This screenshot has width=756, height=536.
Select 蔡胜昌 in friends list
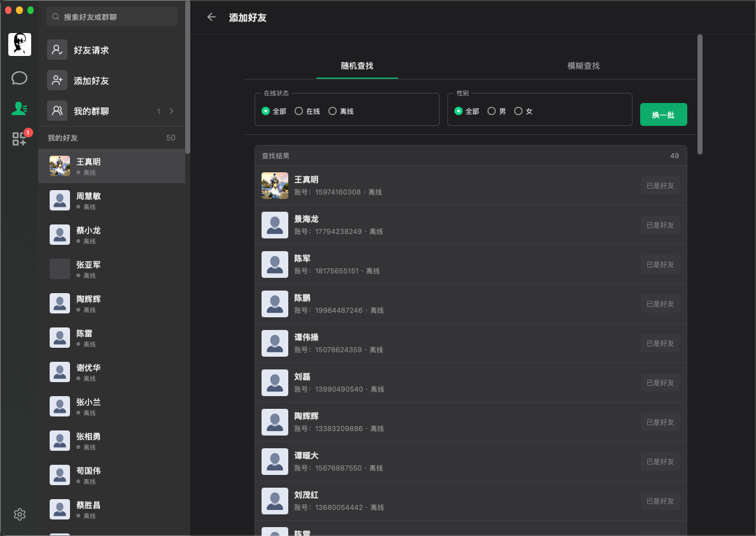(x=111, y=509)
